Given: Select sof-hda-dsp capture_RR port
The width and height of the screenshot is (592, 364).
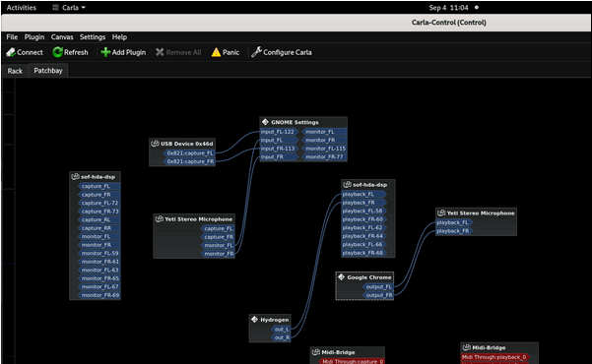Looking at the screenshot, I should 99,228.
